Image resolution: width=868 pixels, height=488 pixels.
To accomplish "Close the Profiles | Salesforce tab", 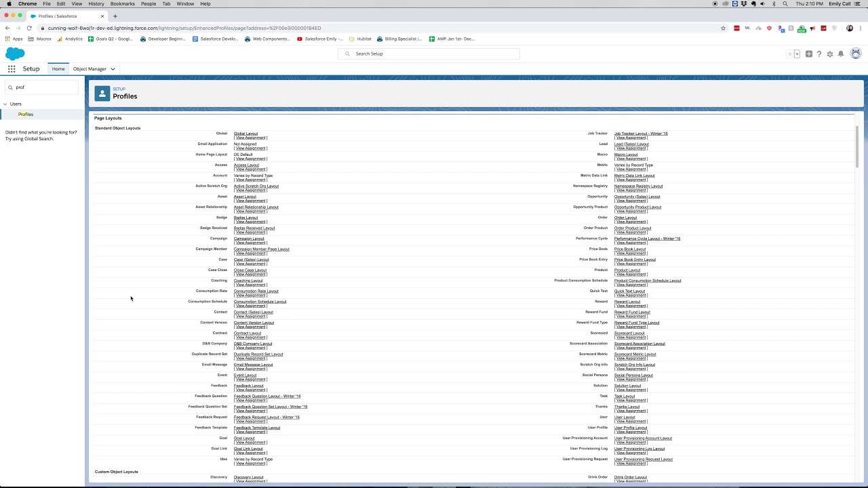I will (x=104, y=16).
